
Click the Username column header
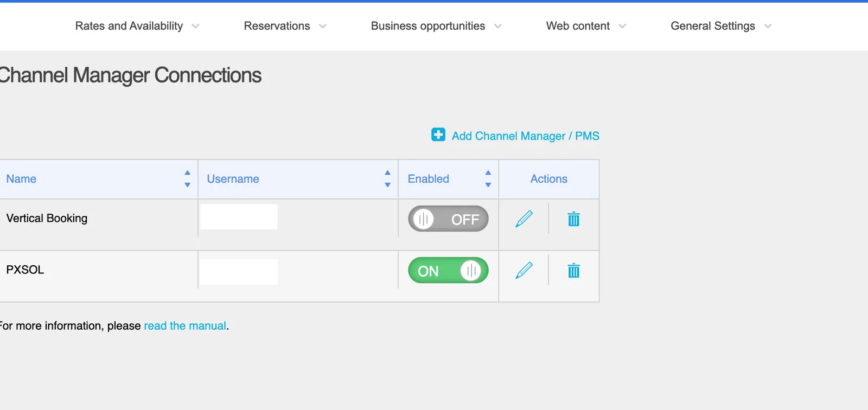click(x=298, y=179)
